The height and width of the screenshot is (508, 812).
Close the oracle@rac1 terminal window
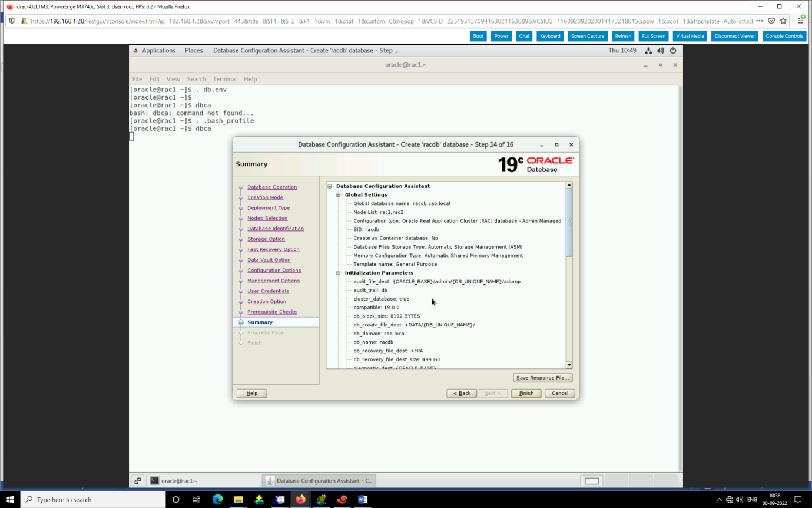click(x=675, y=65)
